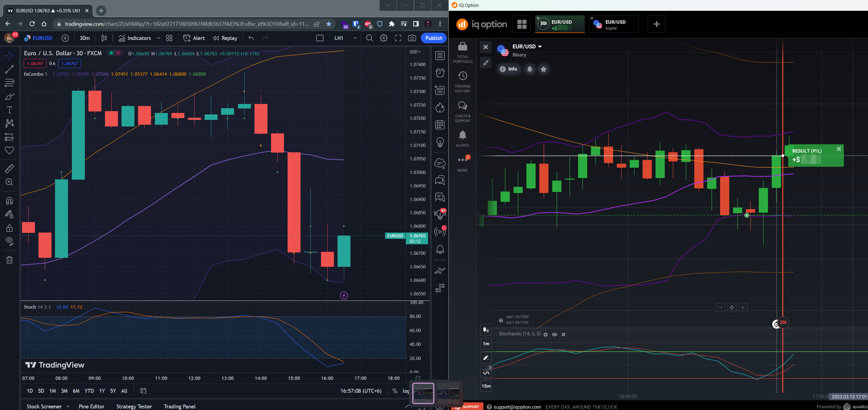Select the Text annotation tool
868x410 pixels.
pyautogui.click(x=9, y=110)
